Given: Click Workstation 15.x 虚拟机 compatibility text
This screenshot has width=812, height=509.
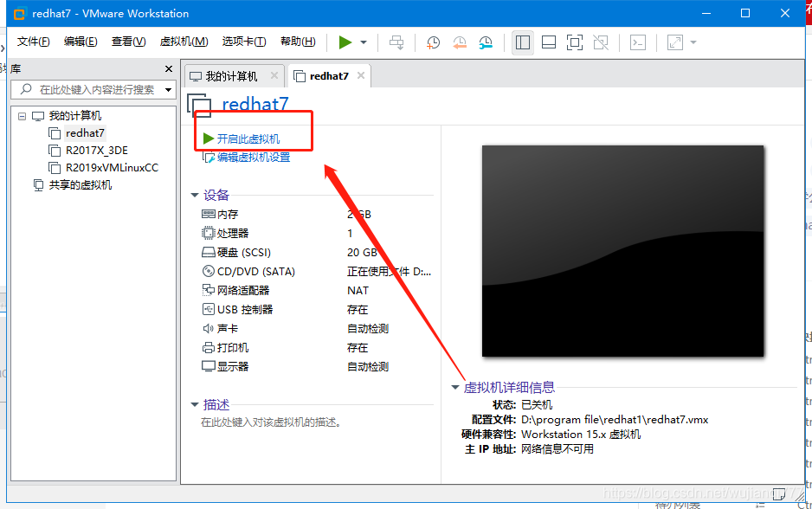Looking at the screenshot, I should click(x=581, y=435).
